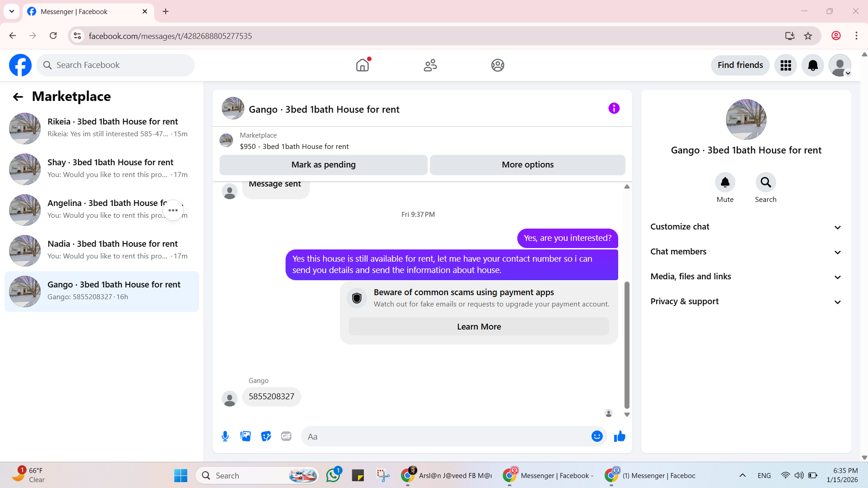Screen dimensions: 868x488
Task: Reload the page in browser
Action: tap(53, 36)
